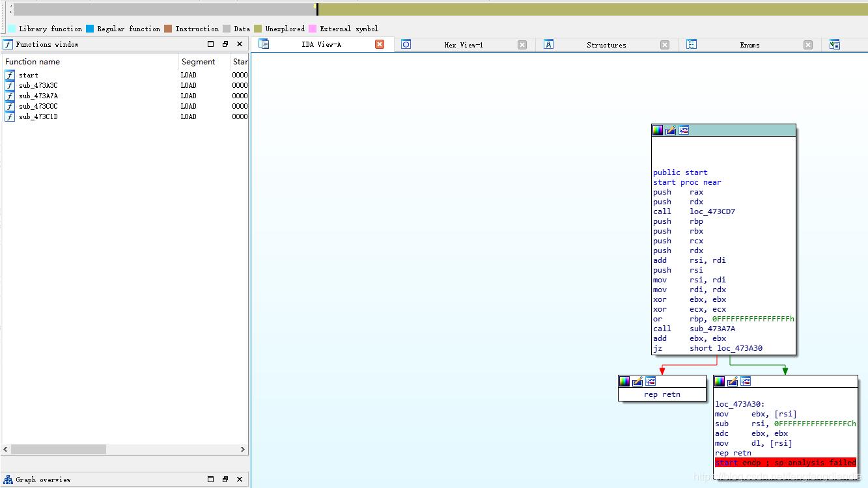Click the graph icon on the rep retn block

[650, 381]
